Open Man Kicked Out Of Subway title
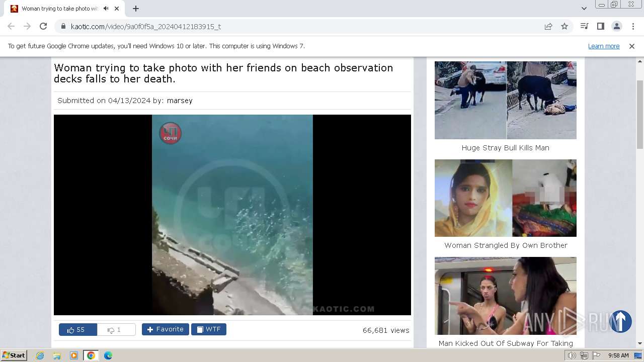The image size is (644, 362). click(506, 343)
